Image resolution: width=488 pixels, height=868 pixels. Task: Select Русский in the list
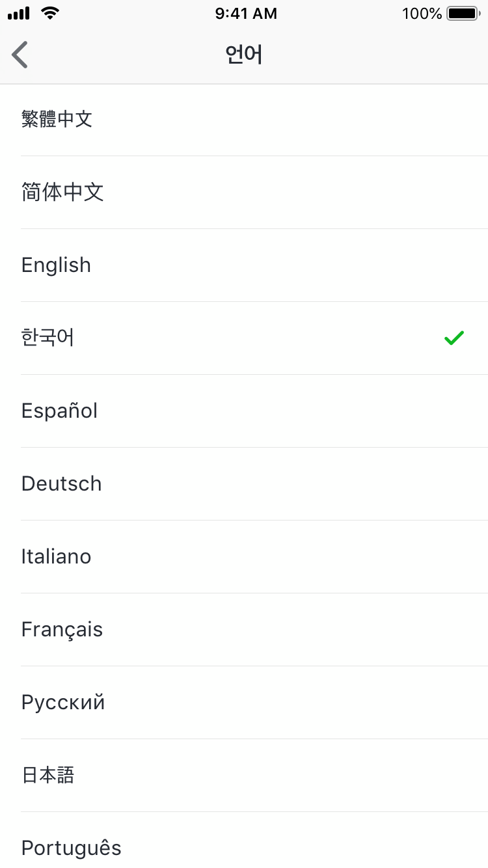coord(63,702)
